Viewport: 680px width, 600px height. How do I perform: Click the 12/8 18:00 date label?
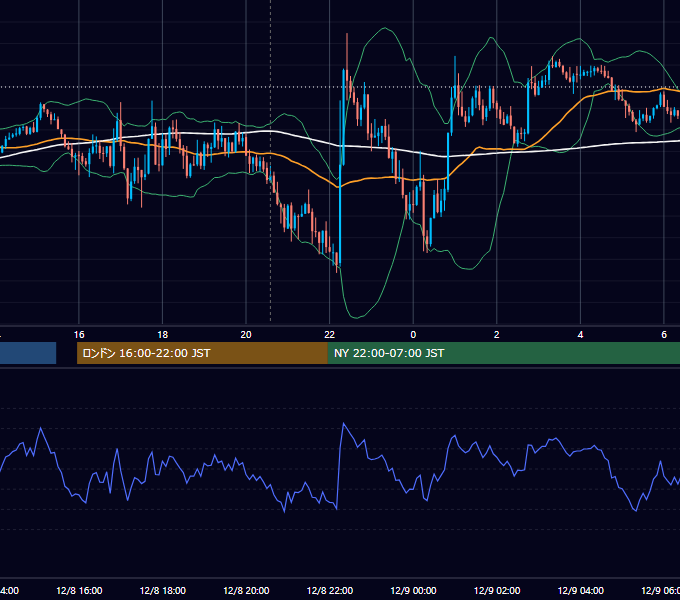(x=163, y=590)
